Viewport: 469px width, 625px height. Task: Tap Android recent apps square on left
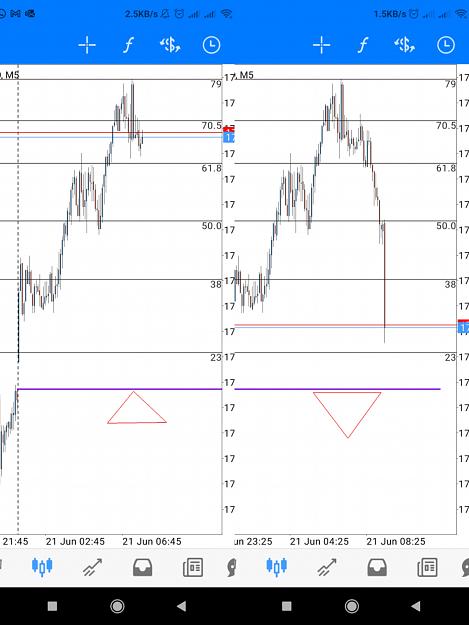[52, 606]
